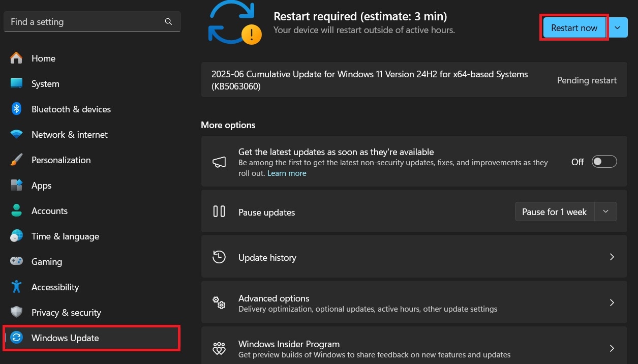Click the large restart-required update icon
Screen dimensions: 638x364
(x=235, y=22)
